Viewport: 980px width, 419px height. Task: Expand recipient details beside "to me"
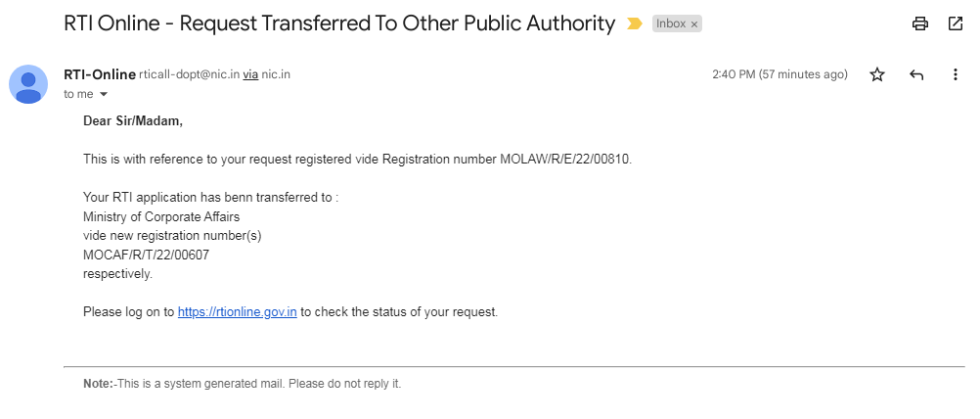[103, 94]
